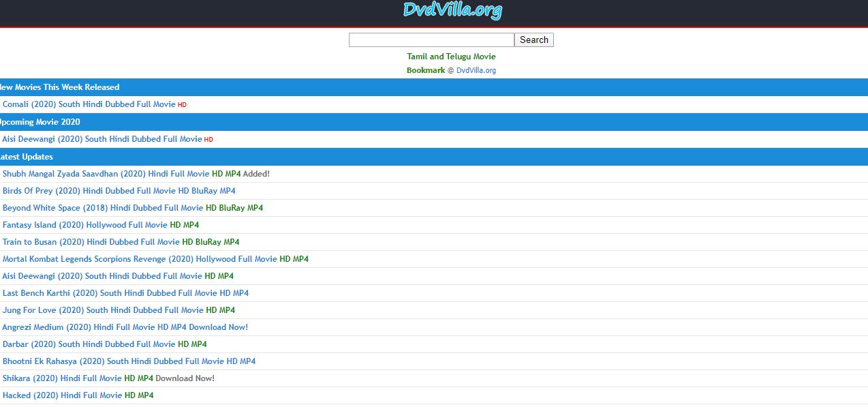Open Last Bench Karthi (2020) movie link
This screenshot has height=407, width=868.
point(125,293)
